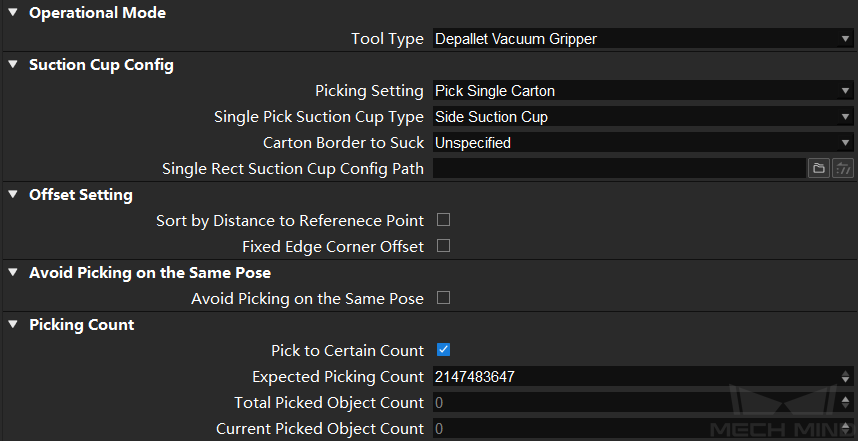Viewport: 858px width, 441px height.
Task: Open the Tool Type dropdown
Action: pyautogui.click(x=643, y=39)
